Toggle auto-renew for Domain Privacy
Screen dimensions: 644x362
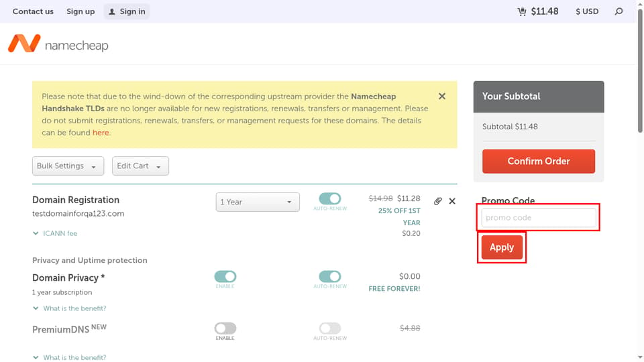pos(330,276)
